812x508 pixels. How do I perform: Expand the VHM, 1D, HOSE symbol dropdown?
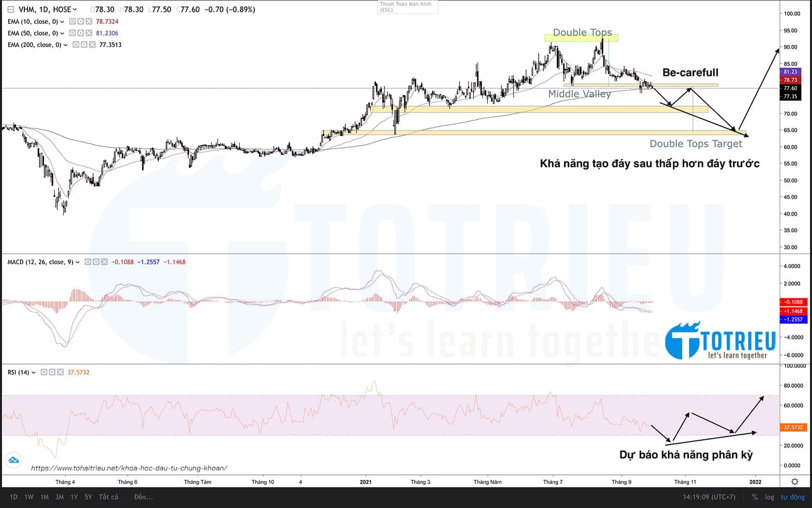tap(75, 9)
